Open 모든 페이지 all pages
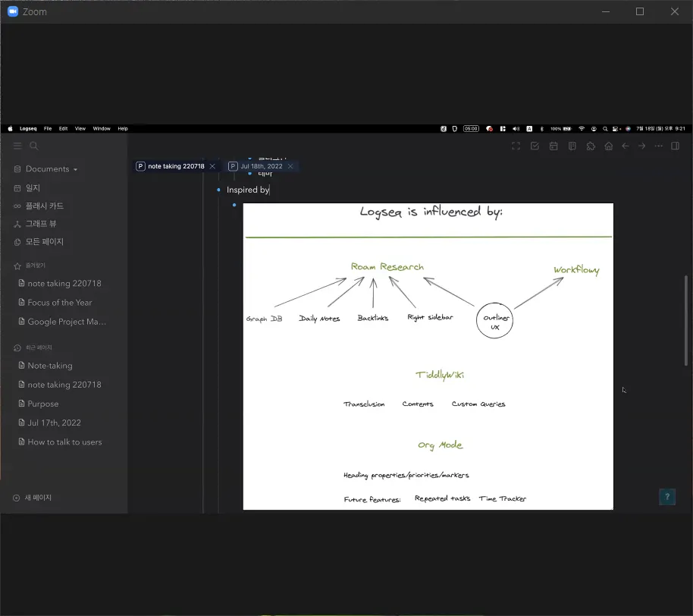693x616 pixels. coord(39,241)
